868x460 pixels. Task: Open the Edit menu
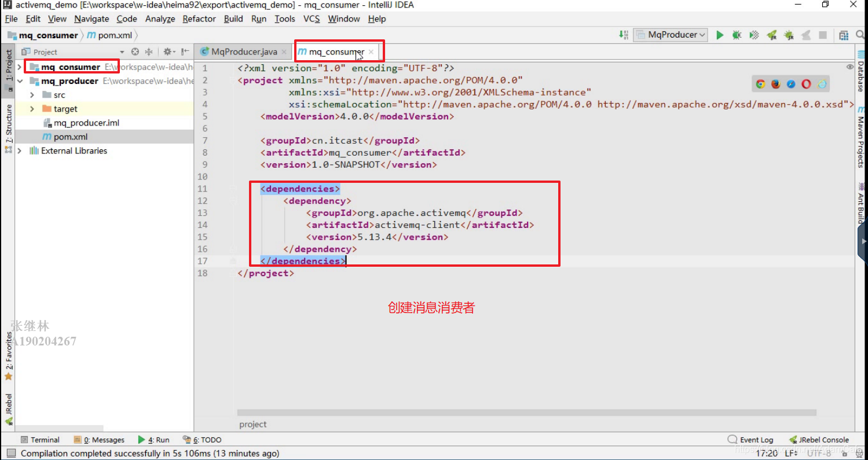tap(33, 19)
